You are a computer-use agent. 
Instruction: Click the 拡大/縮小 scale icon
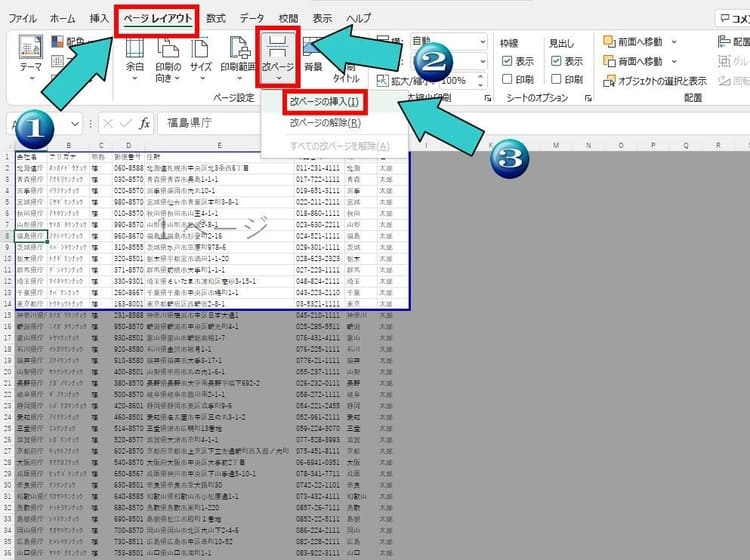tap(383, 80)
